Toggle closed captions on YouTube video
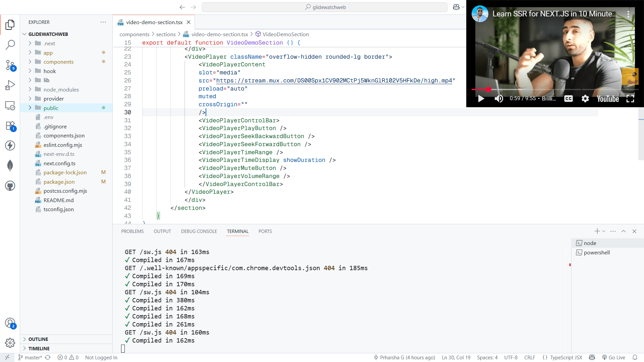Viewport: 644px width, 362px height. tap(568, 99)
